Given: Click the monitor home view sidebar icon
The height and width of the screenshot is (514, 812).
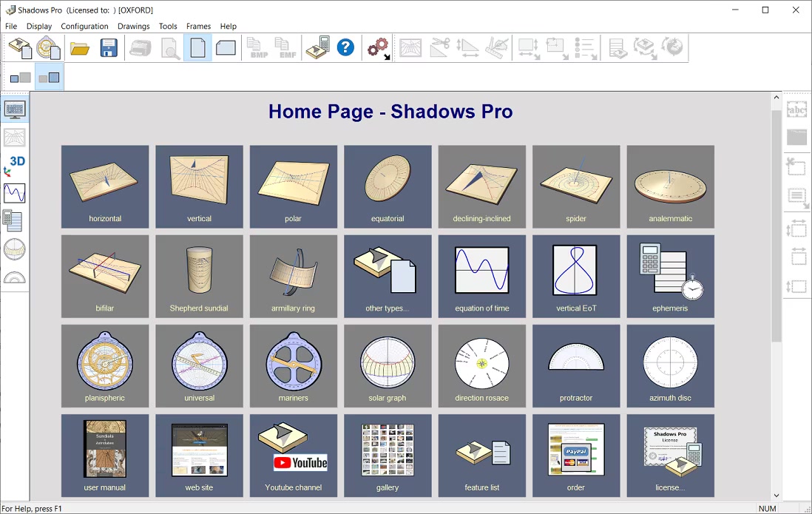Looking at the screenshot, I should click(x=15, y=109).
